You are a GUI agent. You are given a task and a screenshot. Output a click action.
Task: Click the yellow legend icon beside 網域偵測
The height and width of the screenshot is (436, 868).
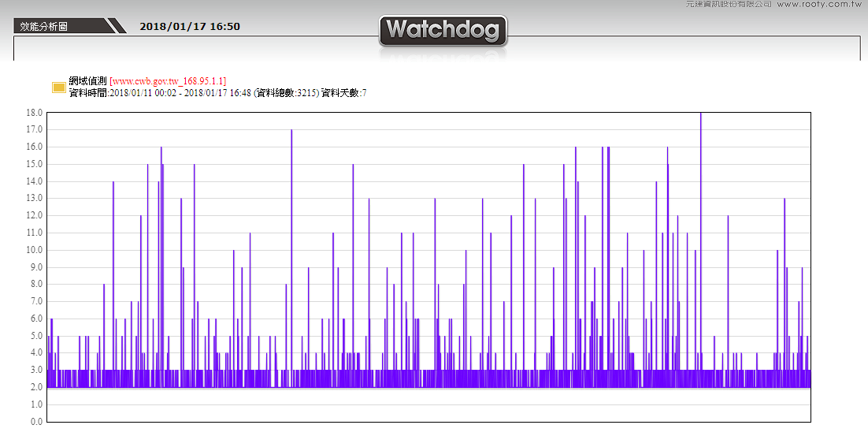[x=58, y=87]
